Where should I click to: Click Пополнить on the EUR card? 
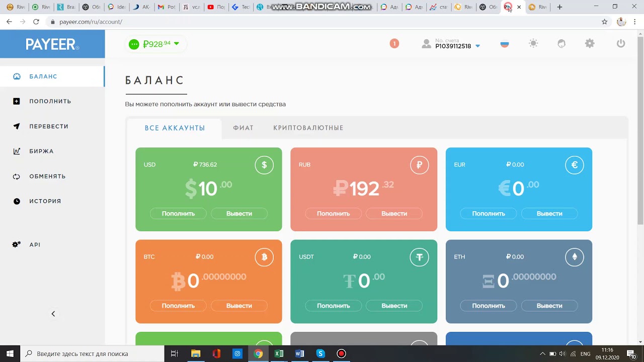pos(489,214)
